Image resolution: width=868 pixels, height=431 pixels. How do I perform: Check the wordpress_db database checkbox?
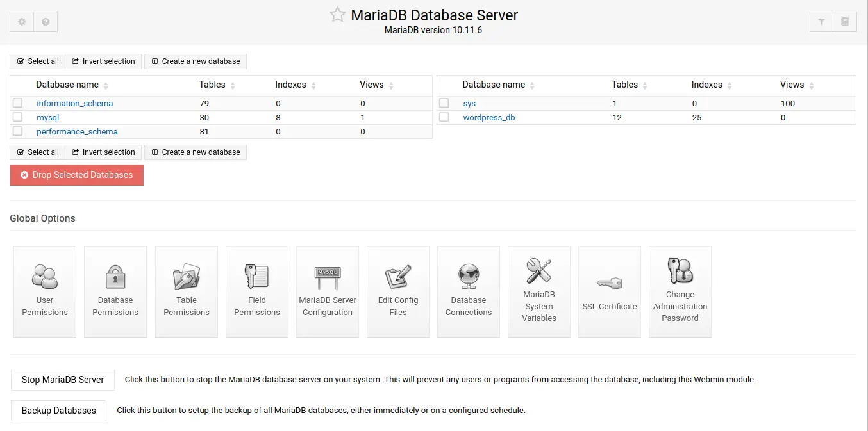click(444, 117)
